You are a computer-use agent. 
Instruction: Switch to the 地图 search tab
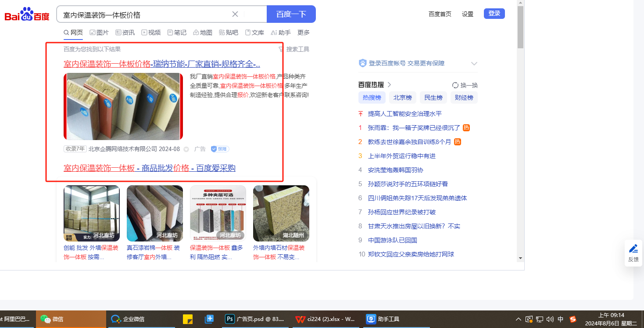coord(203,32)
